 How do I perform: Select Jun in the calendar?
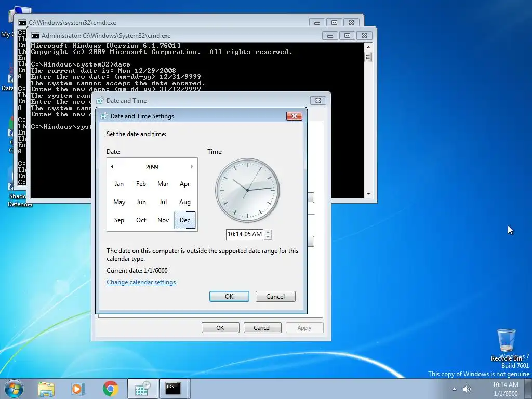point(141,202)
